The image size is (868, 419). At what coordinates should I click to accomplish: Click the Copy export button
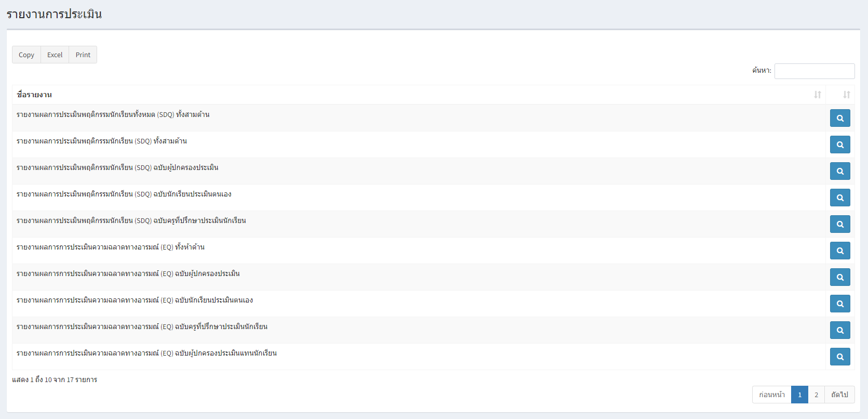point(26,55)
